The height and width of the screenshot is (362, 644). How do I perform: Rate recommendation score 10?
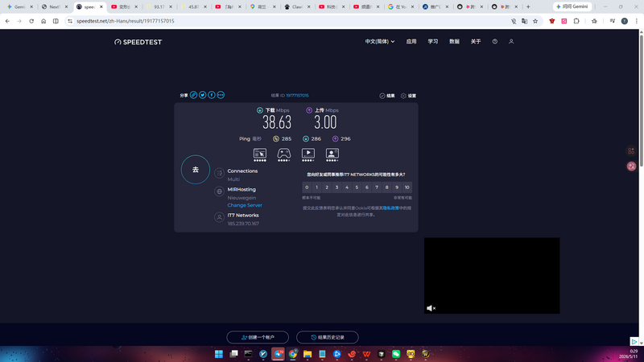[407, 187]
